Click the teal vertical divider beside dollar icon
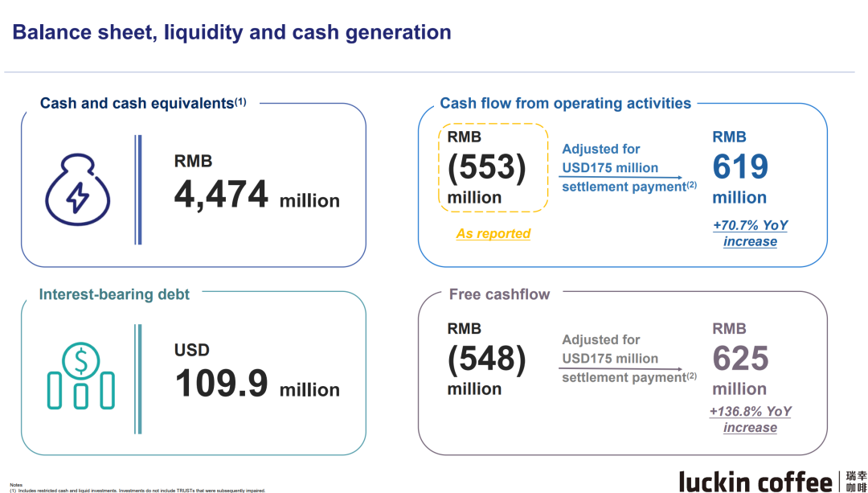The image size is (868, 493). [x=138, y=378]
